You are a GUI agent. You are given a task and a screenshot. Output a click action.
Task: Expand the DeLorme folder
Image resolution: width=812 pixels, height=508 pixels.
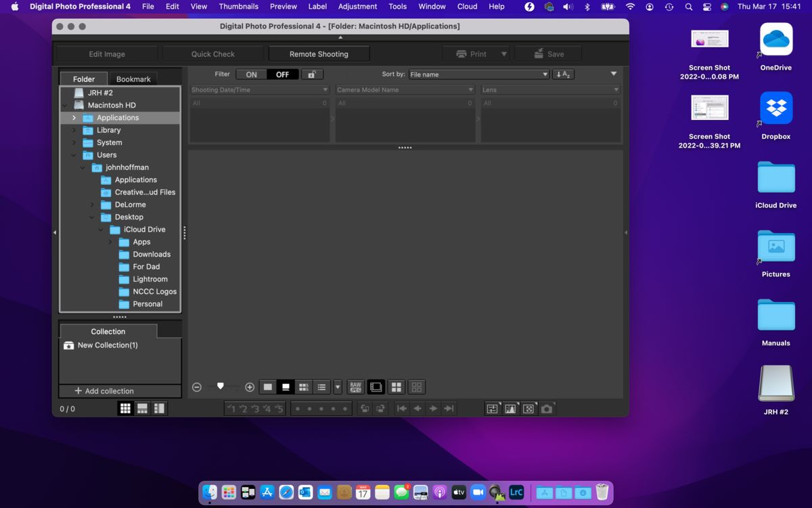tap(92, 205)
